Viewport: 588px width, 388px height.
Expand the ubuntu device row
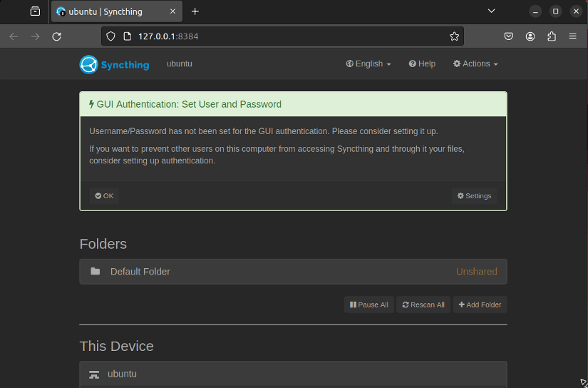[x=293, y=374]
